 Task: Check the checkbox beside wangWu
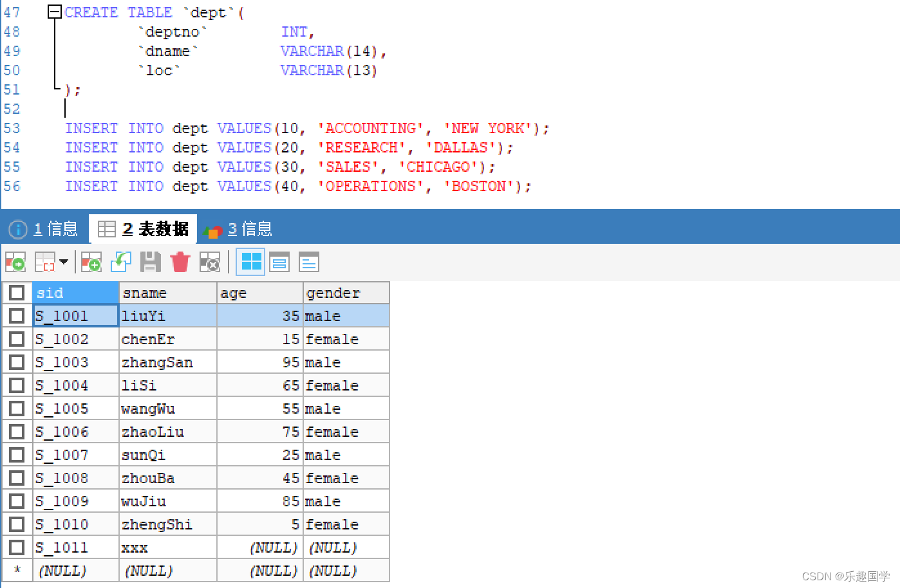(17, 408)
